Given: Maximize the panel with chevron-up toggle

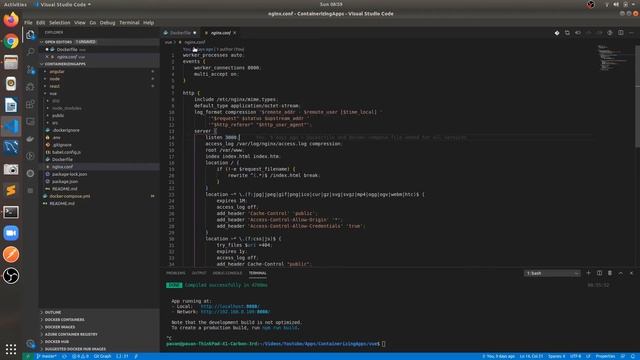Looking at the screenshot, I should pyautogui.click(x=620, y=273).
